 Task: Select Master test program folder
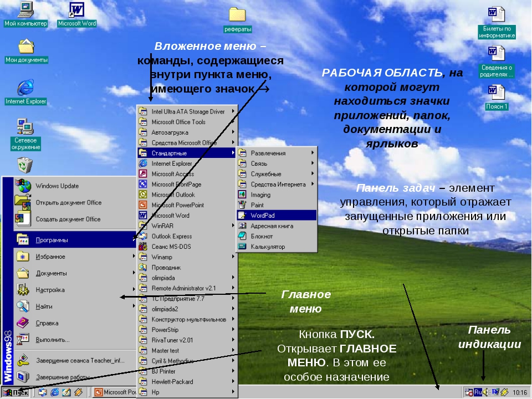(187, 350)
